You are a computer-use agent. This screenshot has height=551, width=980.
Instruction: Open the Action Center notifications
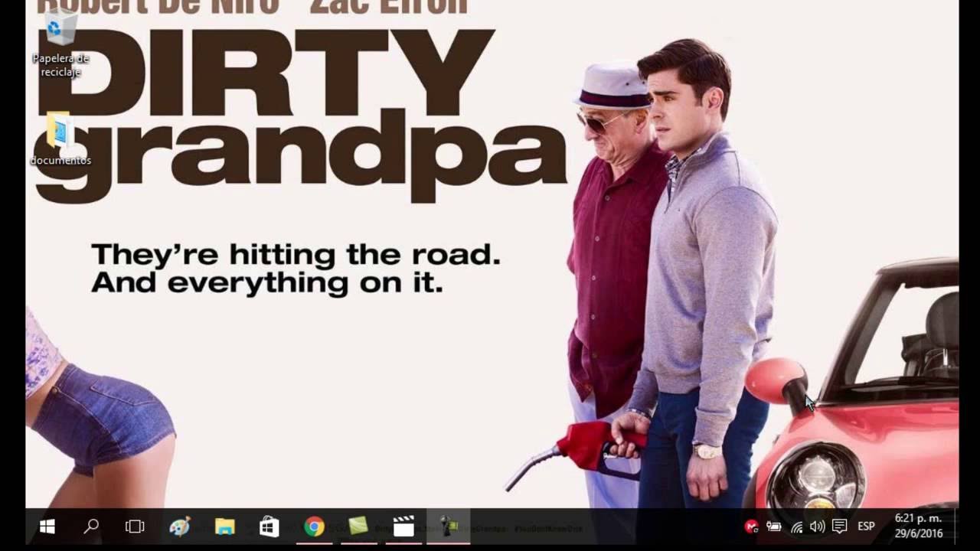point(840,527)
